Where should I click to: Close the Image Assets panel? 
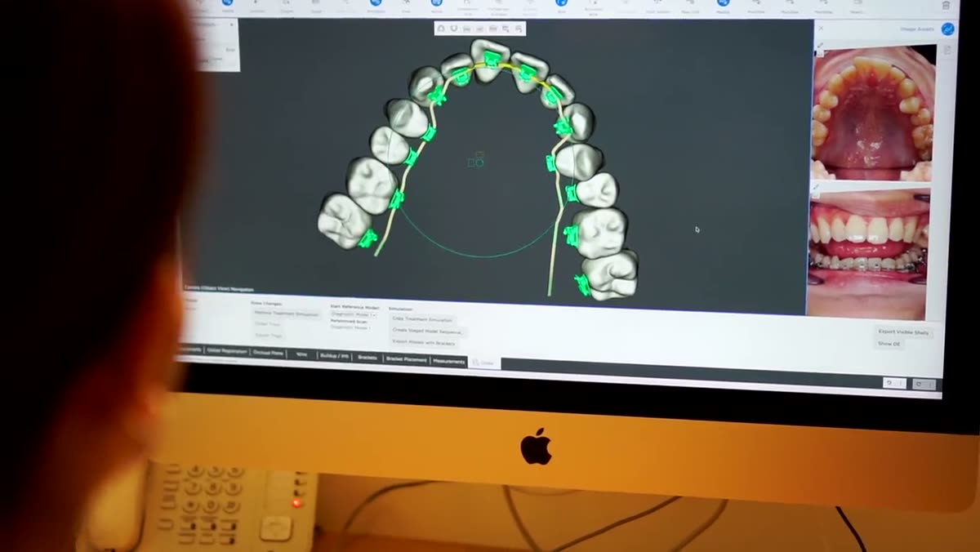[x=821, y=28]
